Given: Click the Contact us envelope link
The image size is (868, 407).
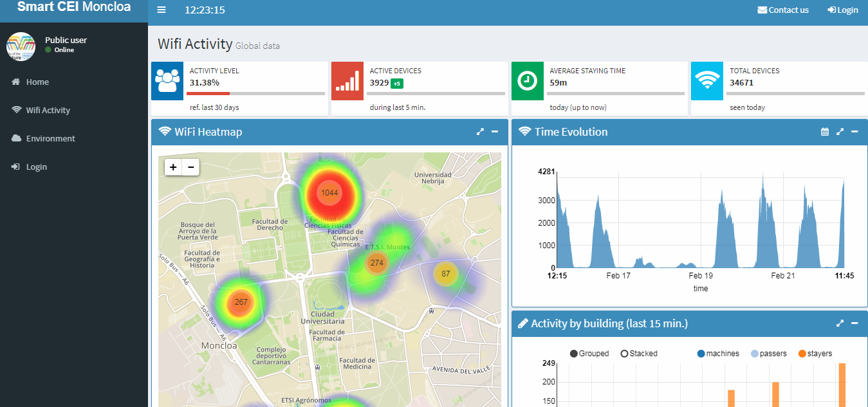Looking at the screenshot, I should pyautogui.click(x=783, y=10).
